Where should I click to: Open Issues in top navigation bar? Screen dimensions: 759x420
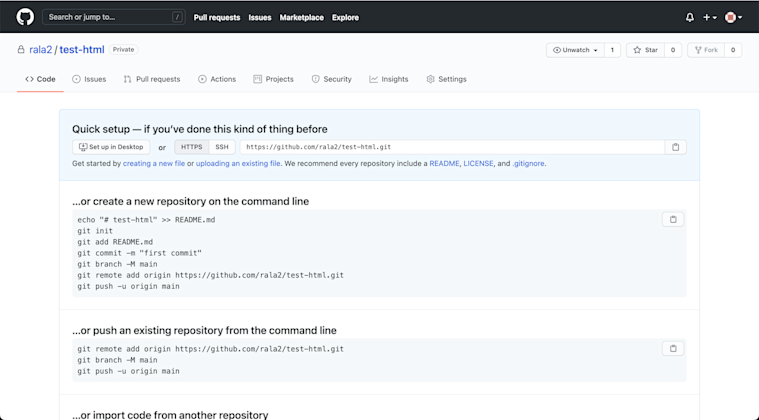tap(260, 17)
